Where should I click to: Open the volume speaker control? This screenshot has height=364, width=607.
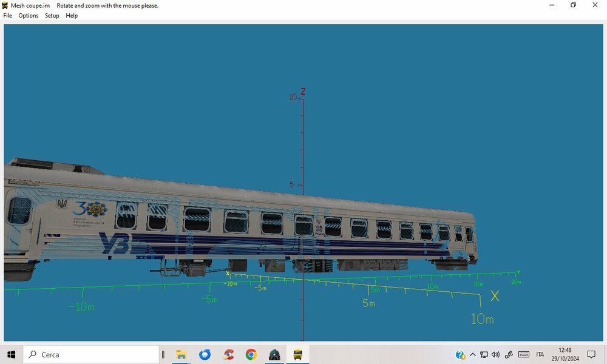[x=495, y=354]
